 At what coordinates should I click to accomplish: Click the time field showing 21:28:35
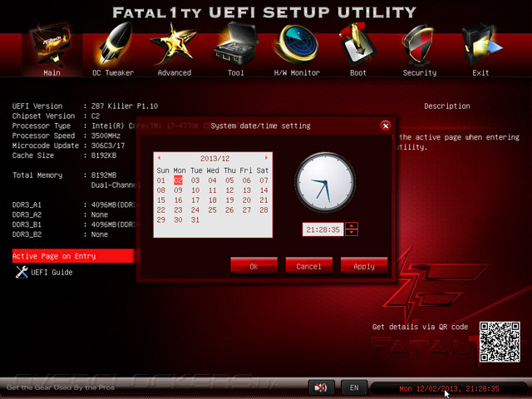pyautogui.click(x=323, y=229)
